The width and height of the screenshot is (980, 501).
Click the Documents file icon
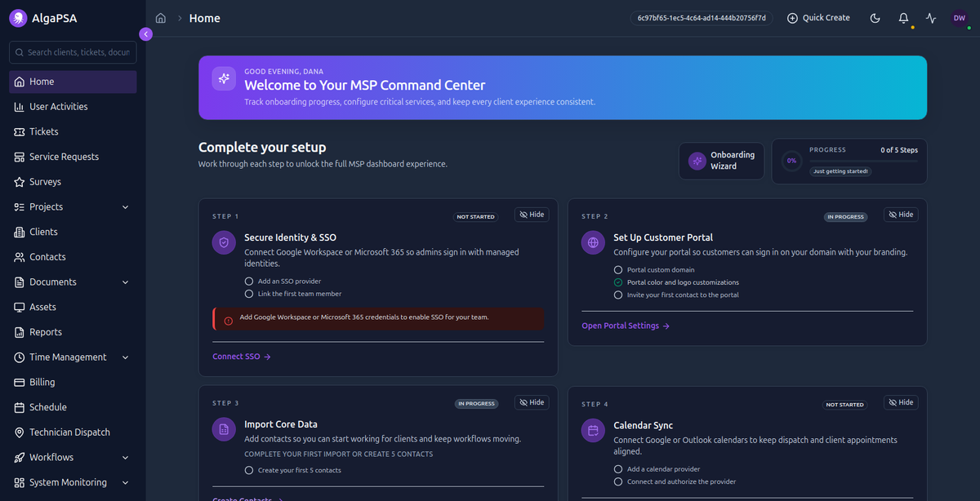(x=20, y=282)
